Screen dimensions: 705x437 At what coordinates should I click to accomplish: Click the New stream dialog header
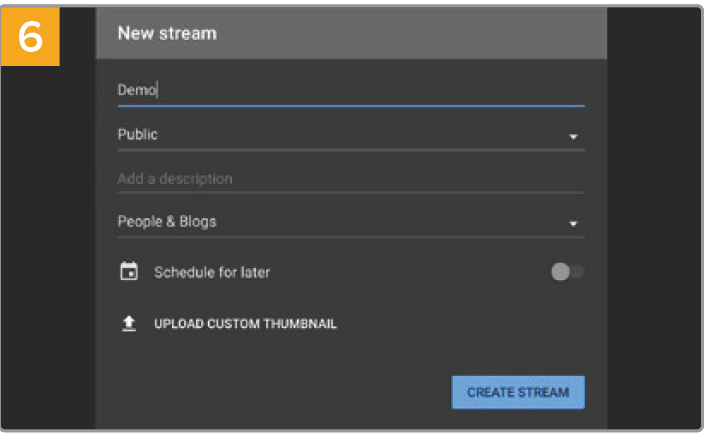351,33
